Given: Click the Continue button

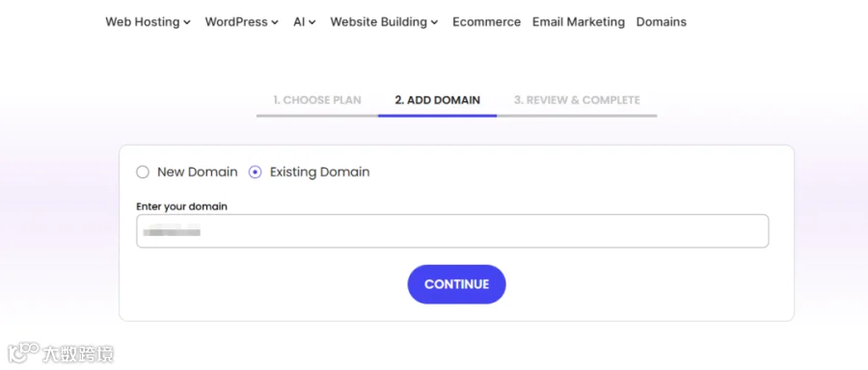Looking at the screenshot, I should point(457,284).
